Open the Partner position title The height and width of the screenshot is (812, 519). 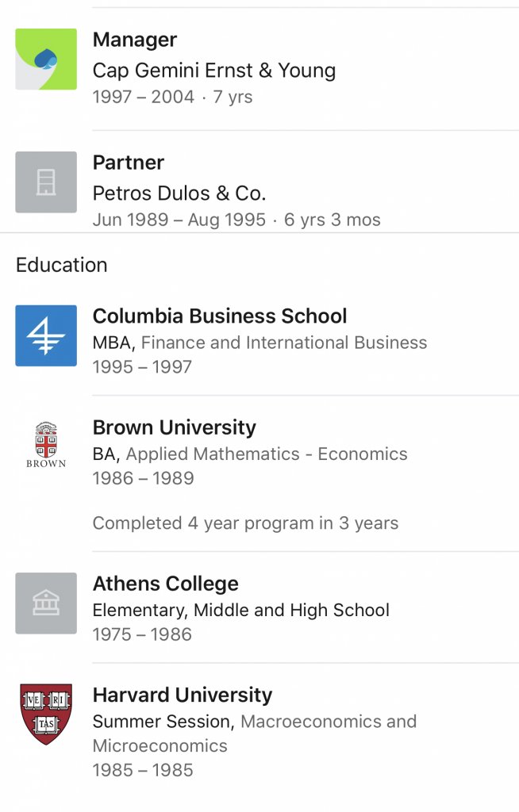point(129,163)
